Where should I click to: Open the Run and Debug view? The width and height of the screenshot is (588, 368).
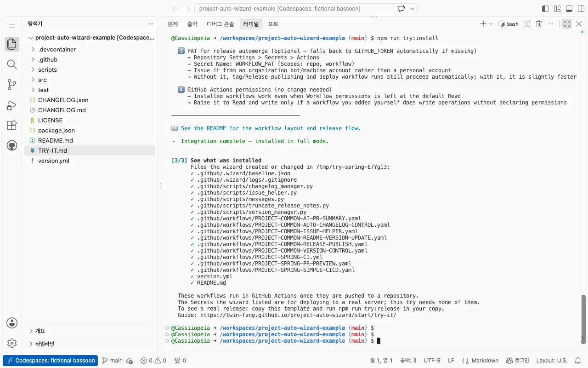[12, 105]
